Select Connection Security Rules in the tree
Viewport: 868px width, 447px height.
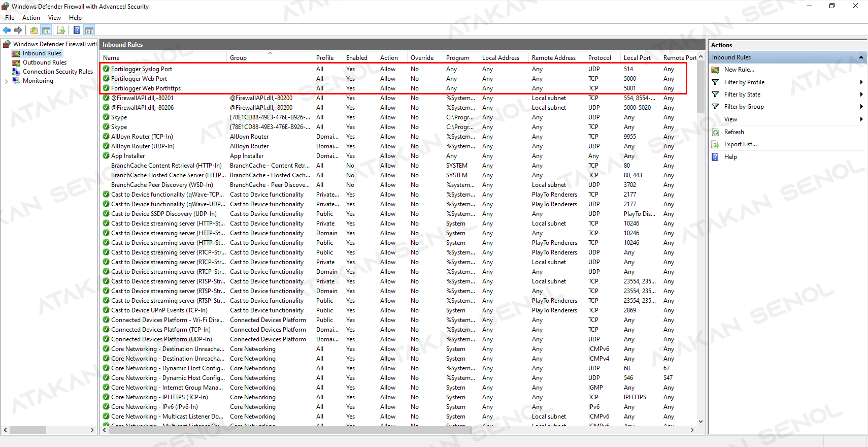pos(58,72)
